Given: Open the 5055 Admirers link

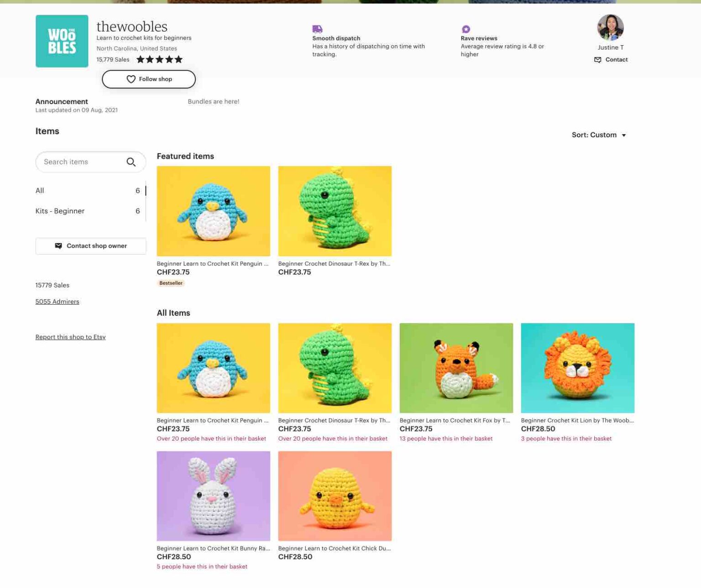Looking at the screenshot, I should click(57, 302).
